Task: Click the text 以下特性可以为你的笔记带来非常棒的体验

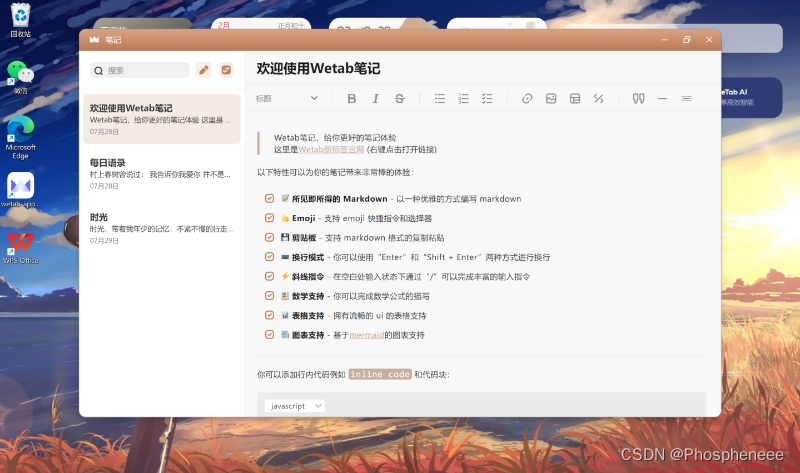Action: pos(335,172)
